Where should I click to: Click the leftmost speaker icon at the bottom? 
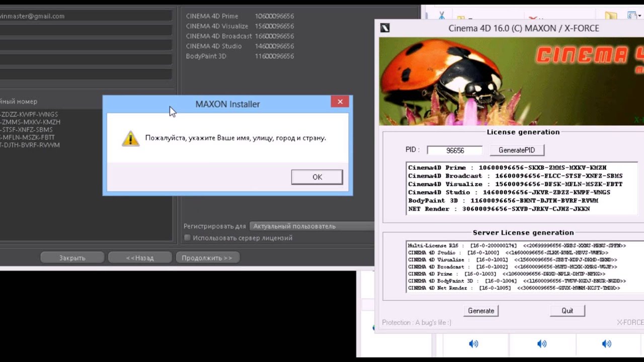[473, 344]
